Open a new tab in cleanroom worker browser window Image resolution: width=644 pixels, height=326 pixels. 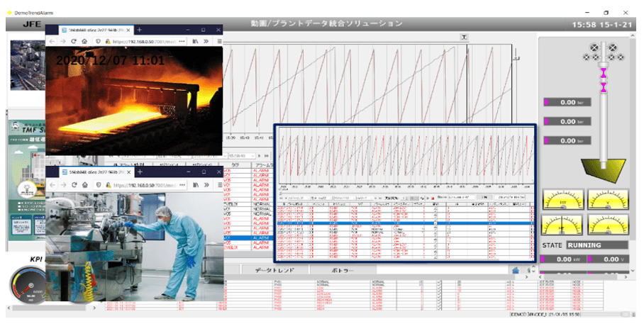pyautogui.click(x=140, y=172)
